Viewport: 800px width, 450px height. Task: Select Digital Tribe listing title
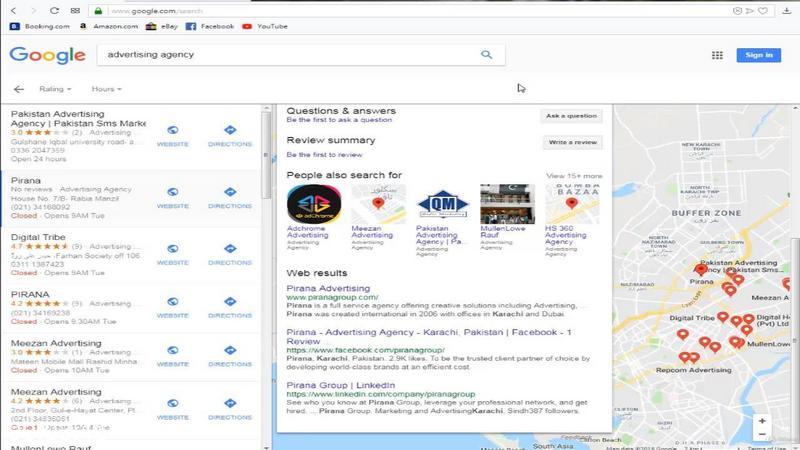coord(38,237)
